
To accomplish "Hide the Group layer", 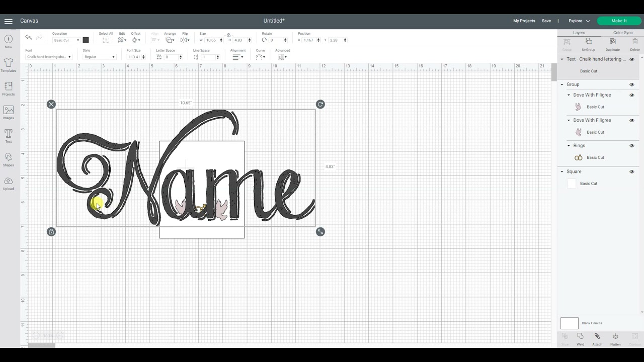I will coord(632,84).
